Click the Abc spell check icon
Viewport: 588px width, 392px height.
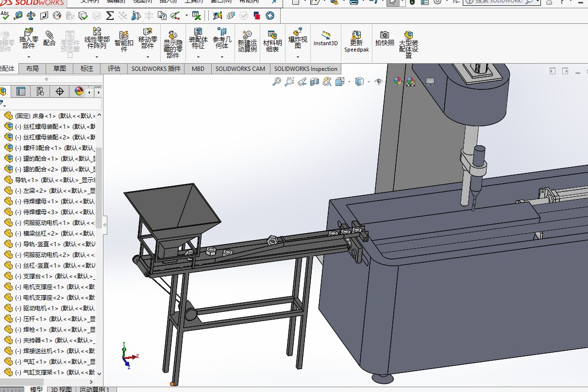(5, 16)
